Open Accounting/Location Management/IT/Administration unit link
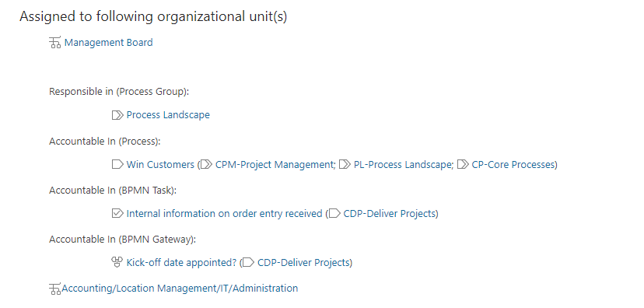Screen dimensions: 644x308 (x=180, y=289)
